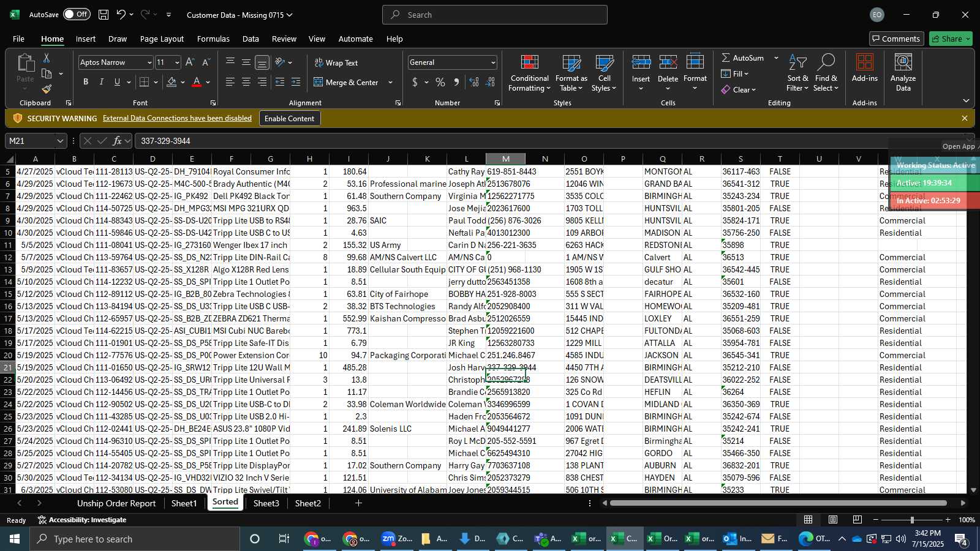Viewport: 980px width, 551px height.
Task: Toggle the AutoSave switch
Action: point(77,14)
